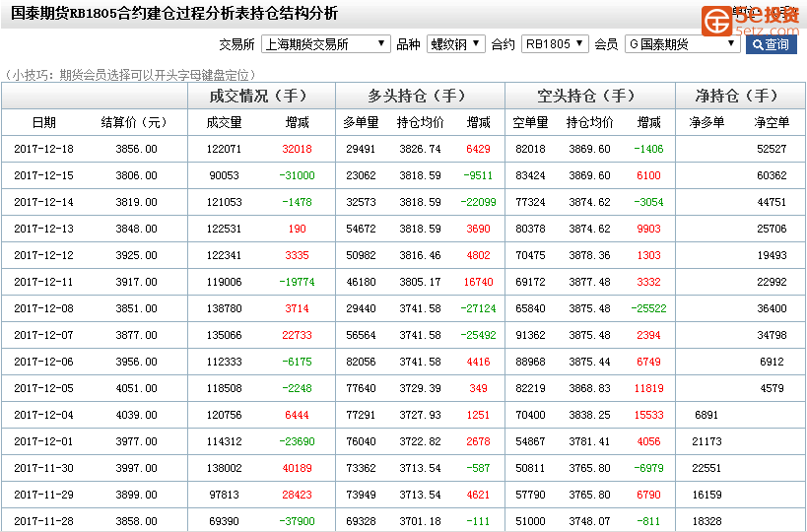
Task: Open the 会员 G国泰期货 member dropdown
Action: (683, 44)
